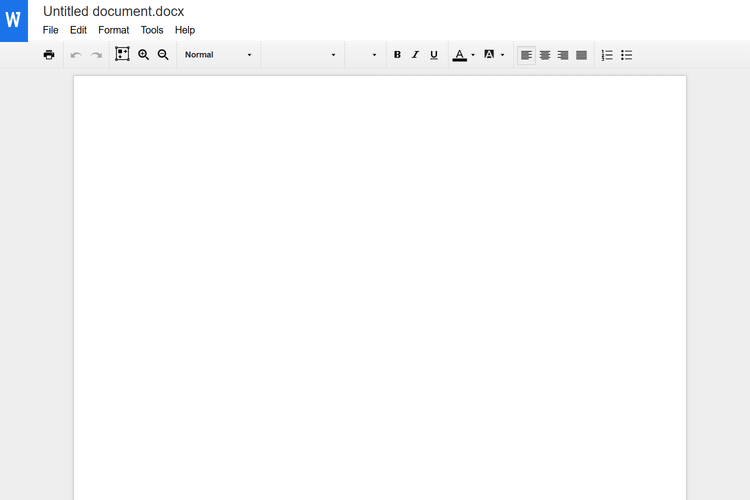Viewport: 750px width, 500px height.
Task: Open the text color dropdown arrow
Action: click(x=473, y=55)
